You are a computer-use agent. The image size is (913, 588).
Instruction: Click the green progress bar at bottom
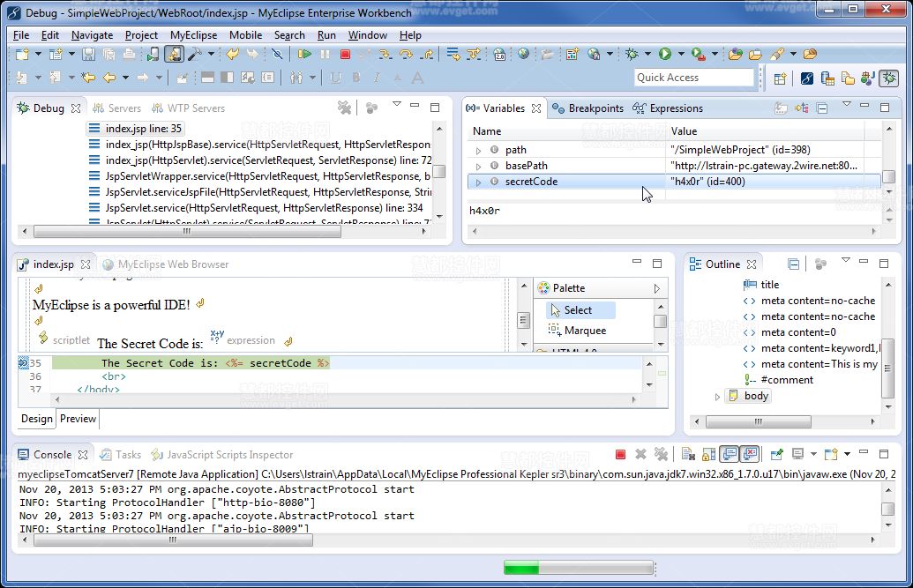pyautogui.click(x=579, y=568)
